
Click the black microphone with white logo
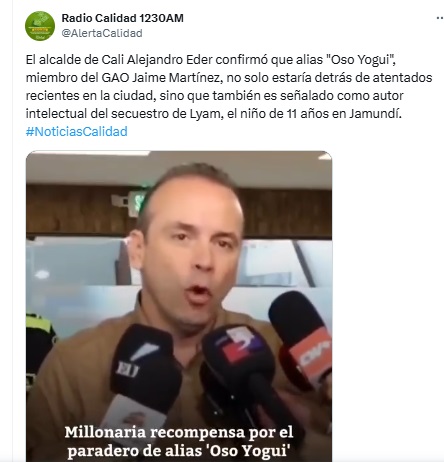point(145,370)
